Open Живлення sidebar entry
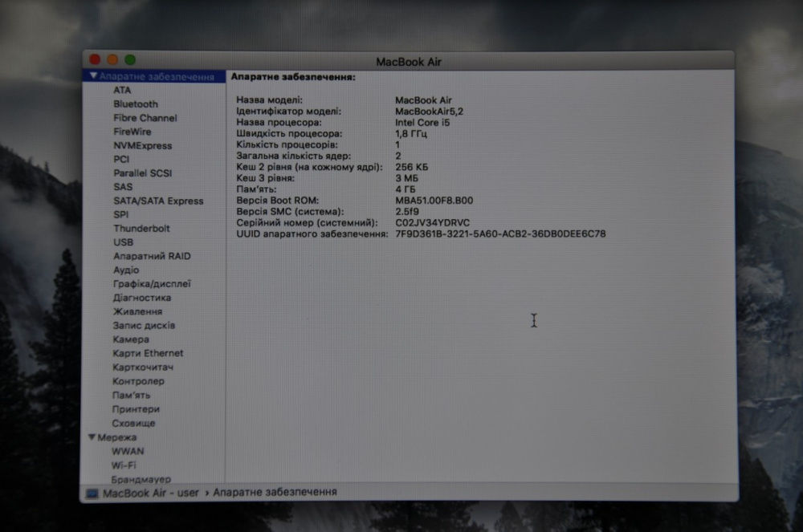The height and width of the screenshot is (532, 803). coord(137,311)
